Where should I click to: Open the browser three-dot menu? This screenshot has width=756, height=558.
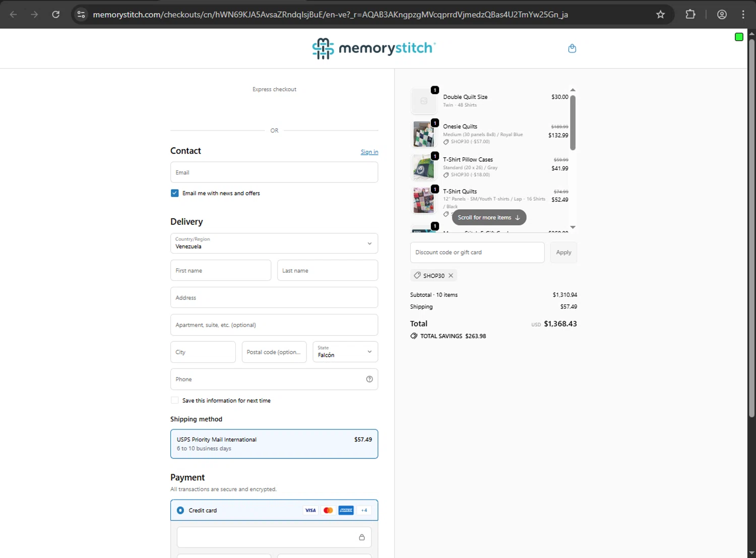[x=743, y=14]
